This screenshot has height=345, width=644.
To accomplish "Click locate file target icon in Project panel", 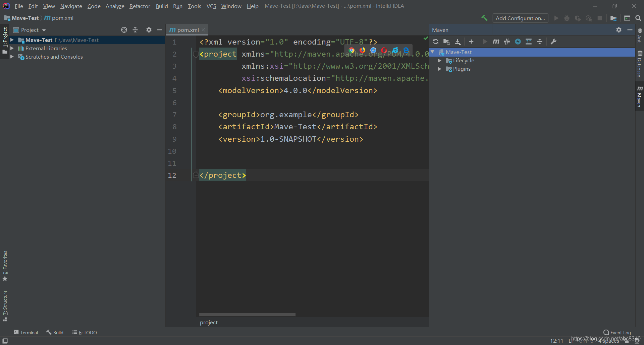I will [124, 30].
